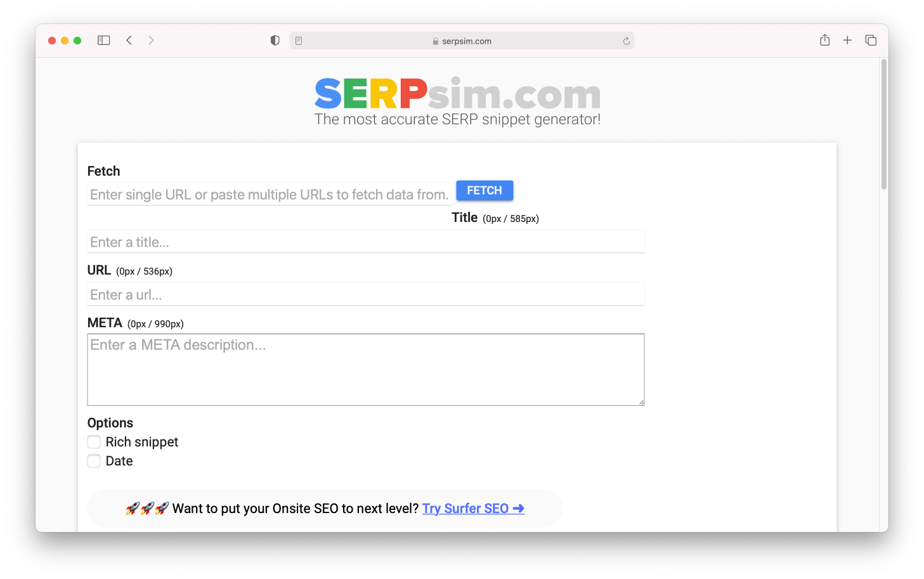The width and height of the screenshot is (924, 579).
Task: Show the tab overview icon
Action: (x=871, y=41)
